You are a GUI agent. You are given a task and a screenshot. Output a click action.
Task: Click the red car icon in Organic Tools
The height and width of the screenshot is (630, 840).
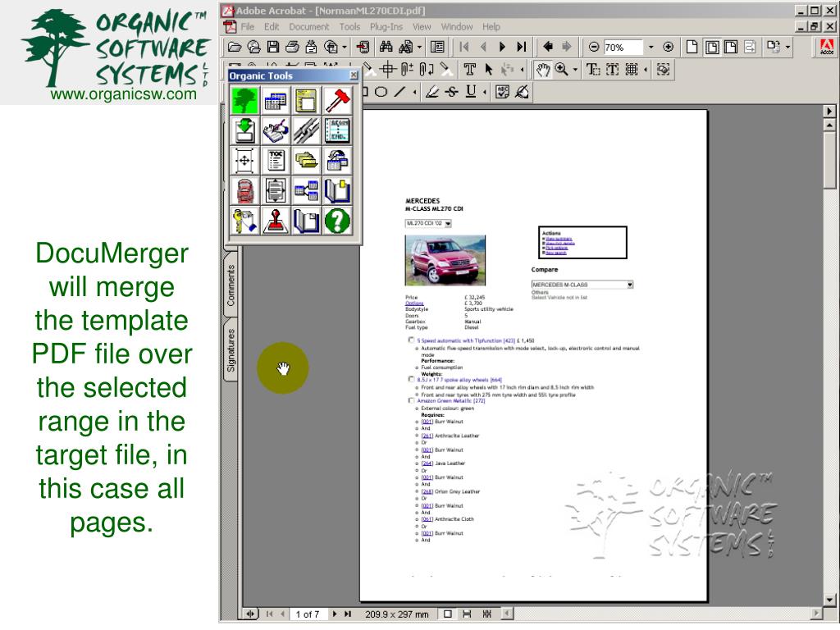(x=244, y=190)
